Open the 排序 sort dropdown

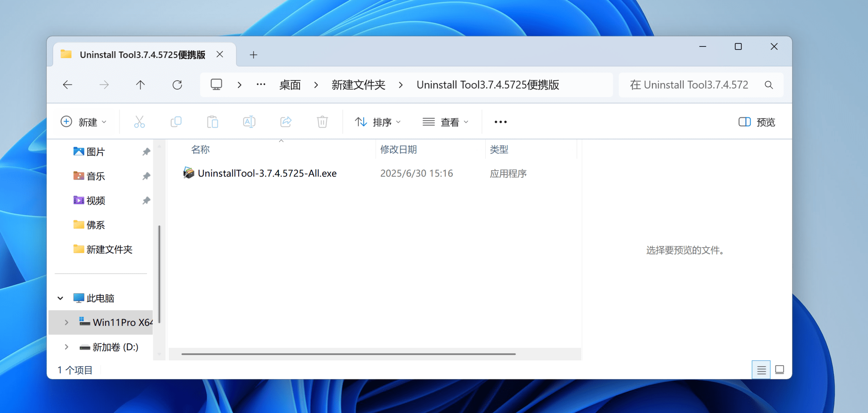378,122
